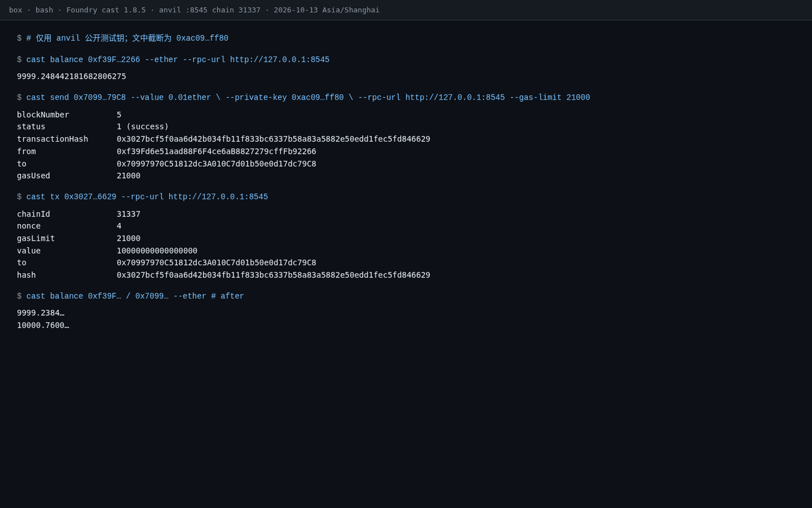Click the "chainId" label
Viewport: 812px width, 508px height.
click(34, 214)
